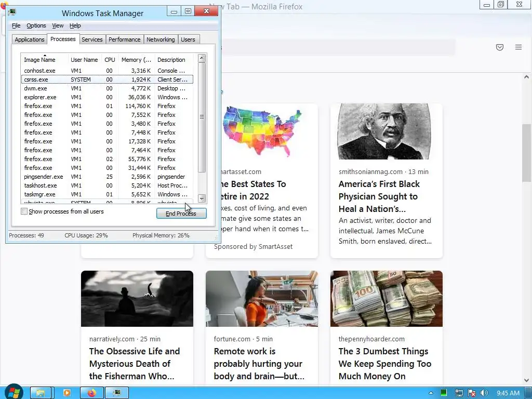Click the Firefox page scrollbar thumb
The height and width of the screenshot is (399, 532).
pyautogui.click(x=527, y=153)
